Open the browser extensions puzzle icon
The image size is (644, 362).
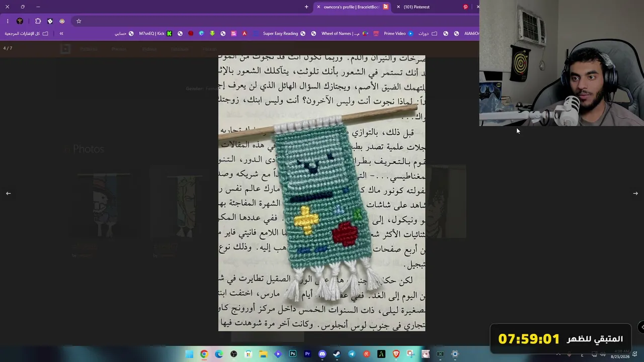pos(38,21)
